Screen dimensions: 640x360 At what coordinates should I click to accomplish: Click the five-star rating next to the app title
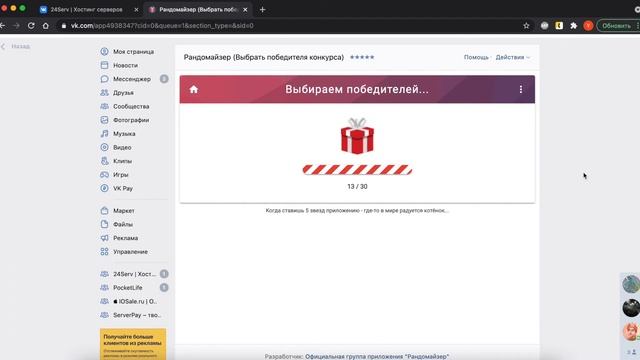pyautogui.click(x=362, y=57)
